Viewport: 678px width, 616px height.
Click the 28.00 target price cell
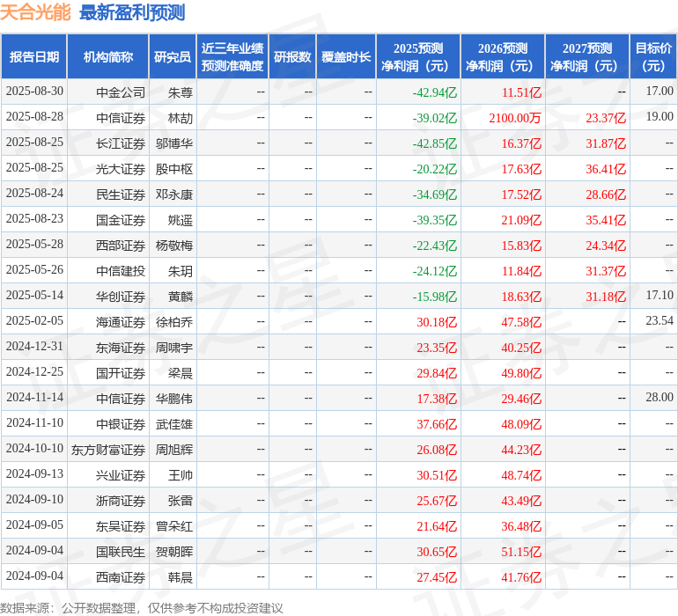point(659,398)
